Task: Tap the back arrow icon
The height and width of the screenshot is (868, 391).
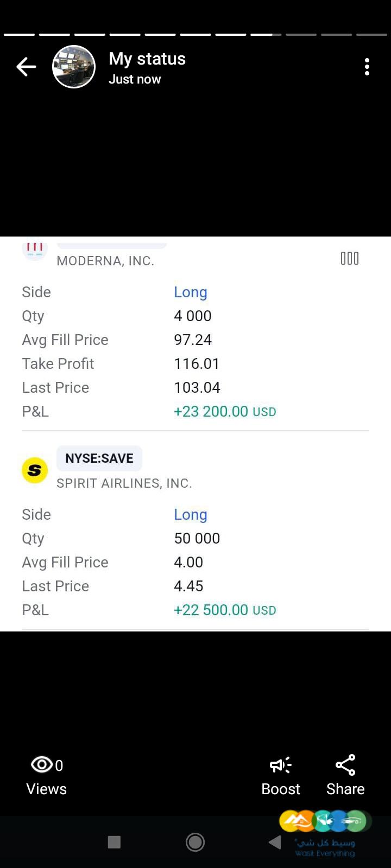Action: pos(26,67)
